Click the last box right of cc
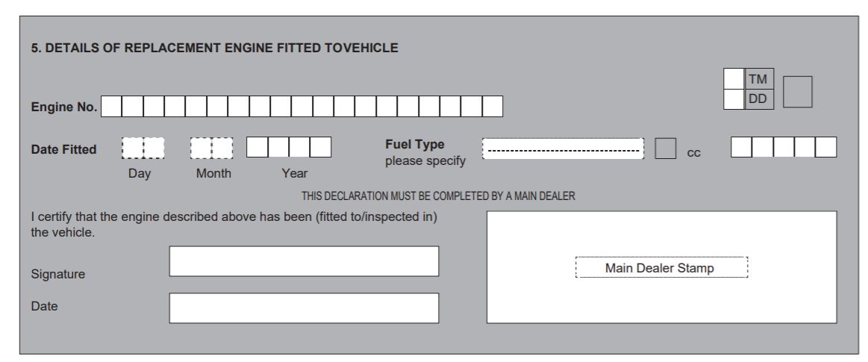This screenshot has height=362, width=868. pos(826,148)
